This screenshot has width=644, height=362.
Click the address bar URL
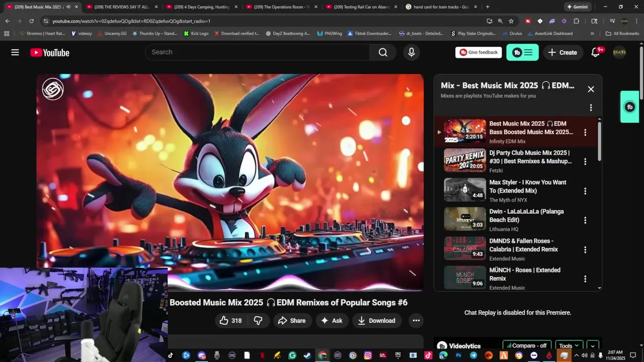[x=131, y=21]
